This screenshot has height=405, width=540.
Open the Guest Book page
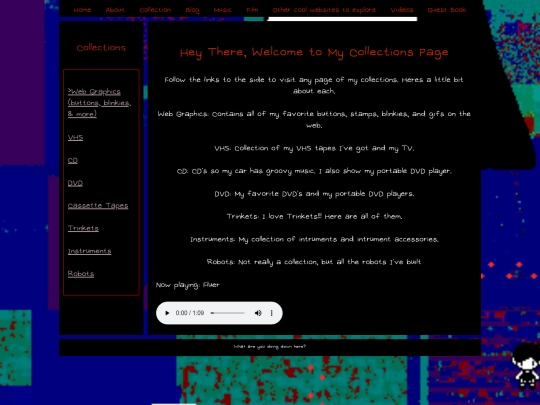click(x=447, y=10)
